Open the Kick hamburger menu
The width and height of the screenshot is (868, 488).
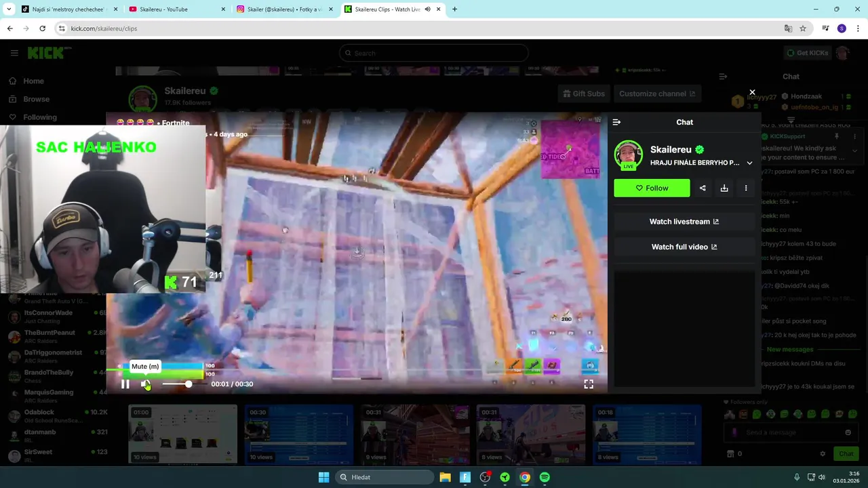(x=14, y=53)
